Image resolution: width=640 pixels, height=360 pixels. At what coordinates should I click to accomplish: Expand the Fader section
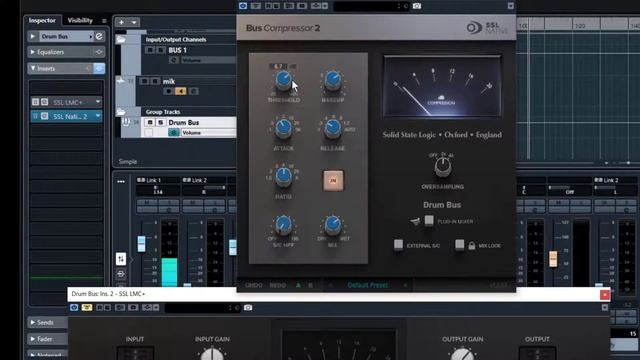(x=33, y=339)
